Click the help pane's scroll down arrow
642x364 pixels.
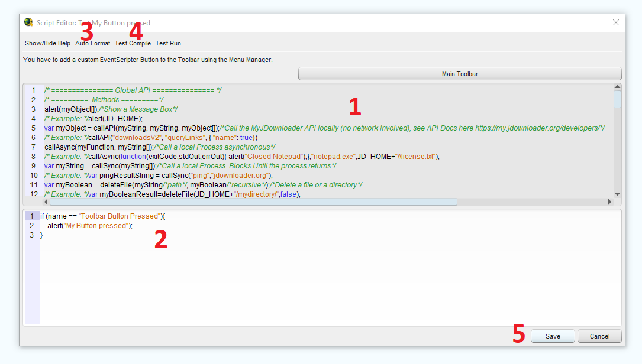point(617,194)
